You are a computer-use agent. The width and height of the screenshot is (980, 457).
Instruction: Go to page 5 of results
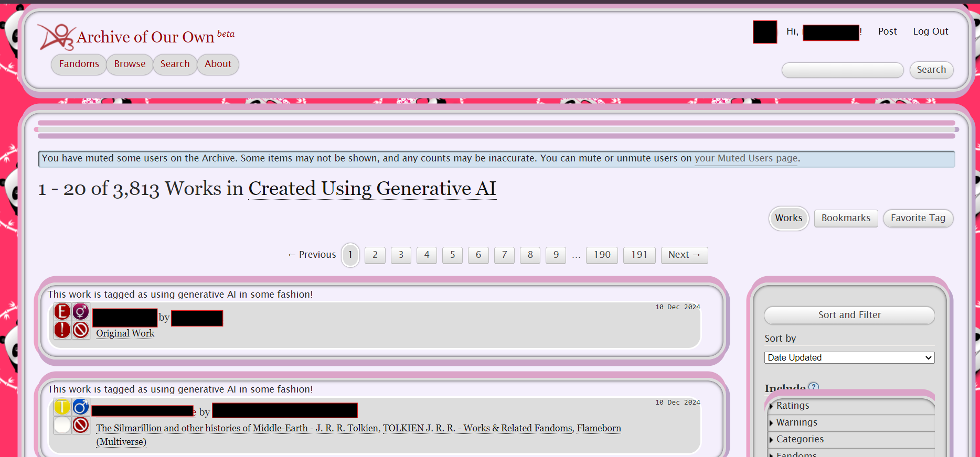pyautogui.click(x=452, y=255)
